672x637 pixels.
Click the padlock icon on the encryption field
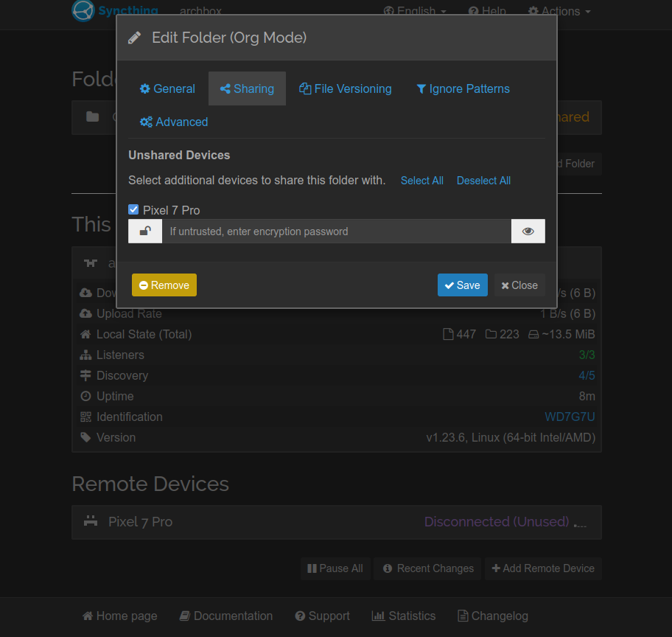(144, 231)
